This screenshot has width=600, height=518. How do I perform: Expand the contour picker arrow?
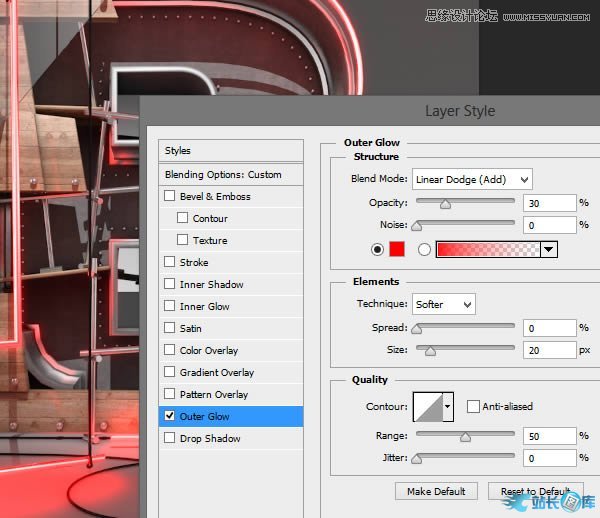click(447, 407)
